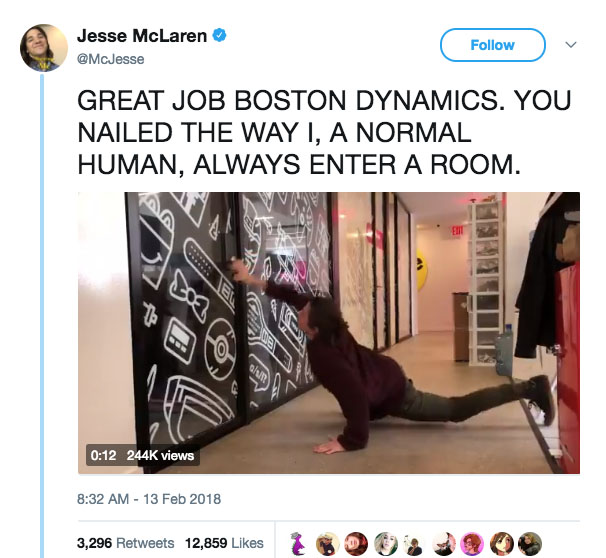Open the purple dinosaur liker avatar
606x558 pixels.
pos(297,543)
